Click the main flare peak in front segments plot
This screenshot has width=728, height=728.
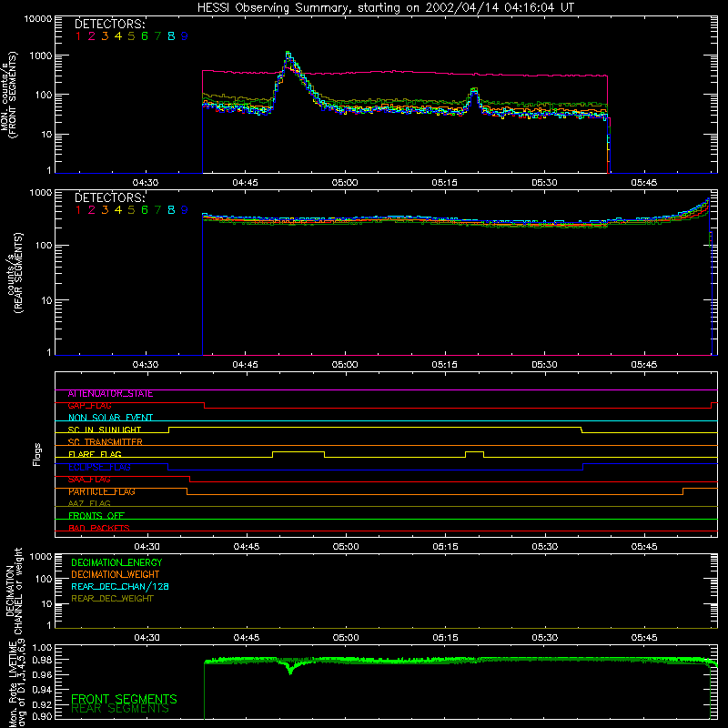(288, 56)
